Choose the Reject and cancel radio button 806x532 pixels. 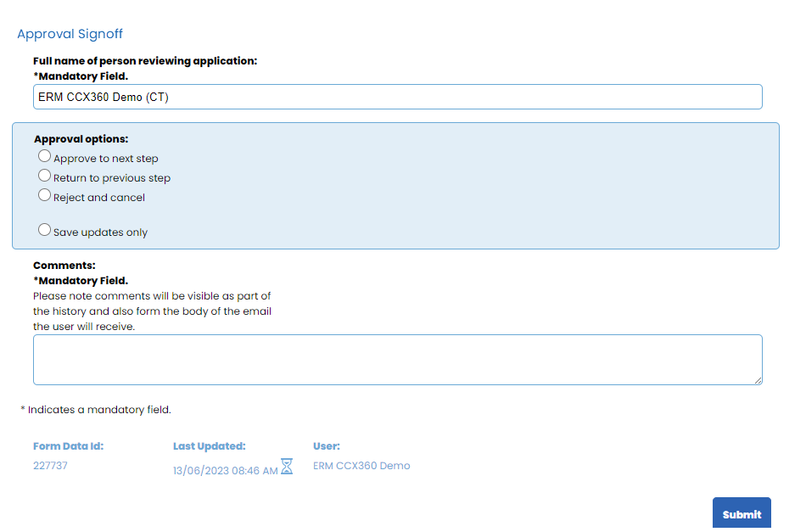click(x=45, y=195)
